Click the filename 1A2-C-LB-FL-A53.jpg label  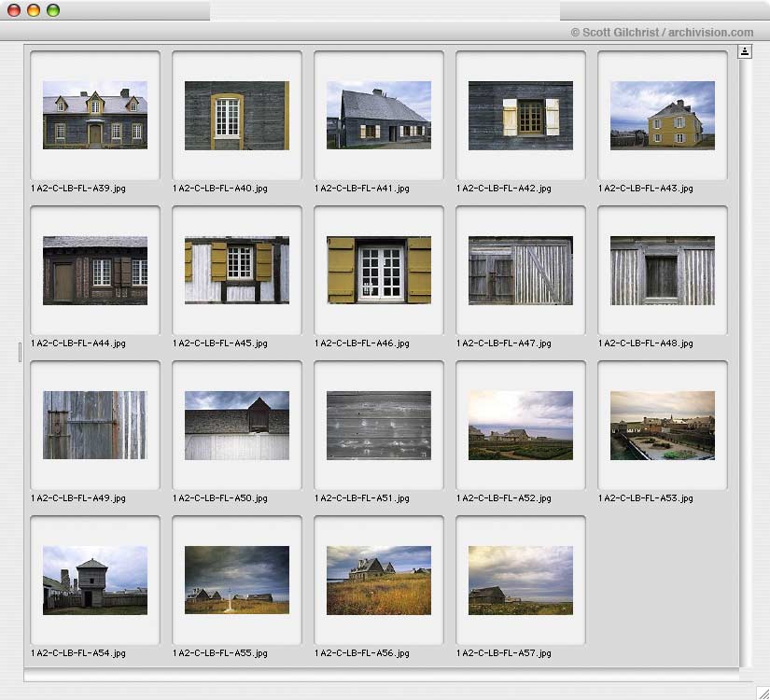(646, 498)
